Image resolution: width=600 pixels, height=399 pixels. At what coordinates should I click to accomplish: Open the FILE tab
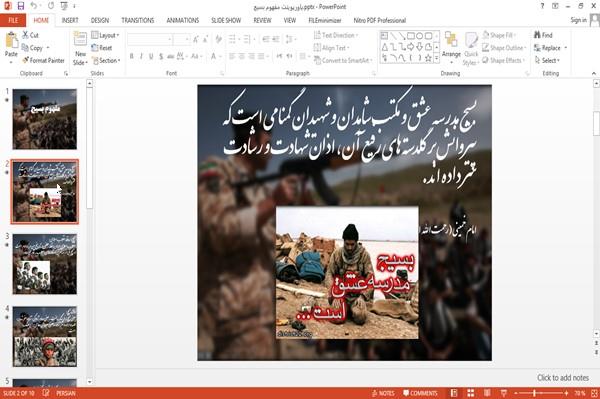(13, 20)
